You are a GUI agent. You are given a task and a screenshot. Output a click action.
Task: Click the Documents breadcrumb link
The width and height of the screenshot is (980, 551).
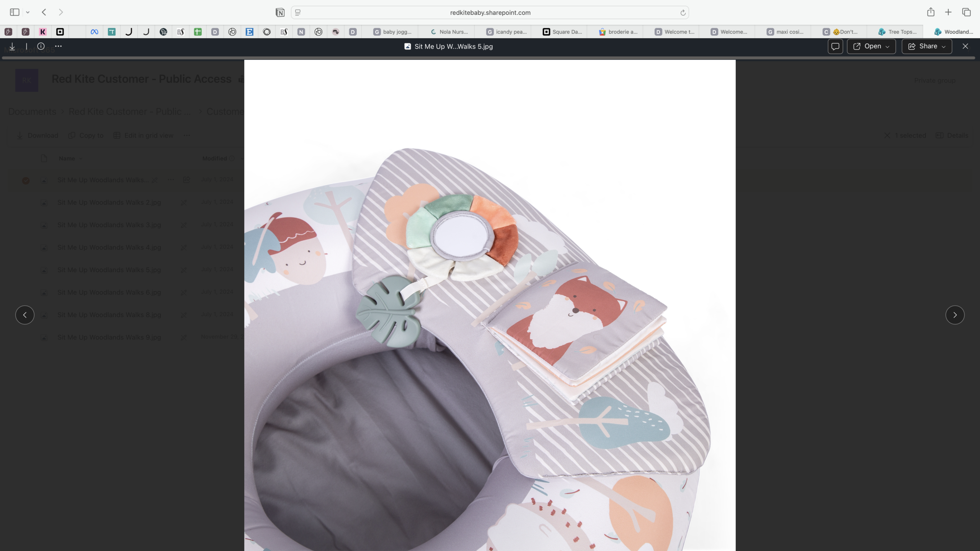click(32, 111)
